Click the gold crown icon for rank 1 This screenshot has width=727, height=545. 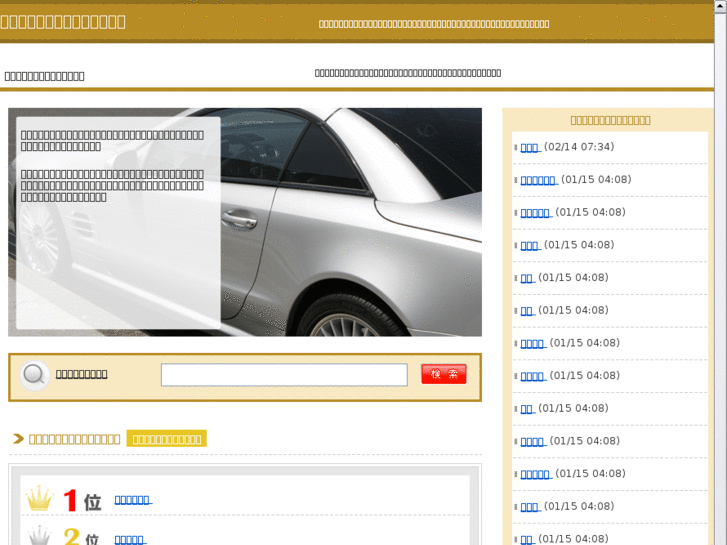tap(39, 499)
